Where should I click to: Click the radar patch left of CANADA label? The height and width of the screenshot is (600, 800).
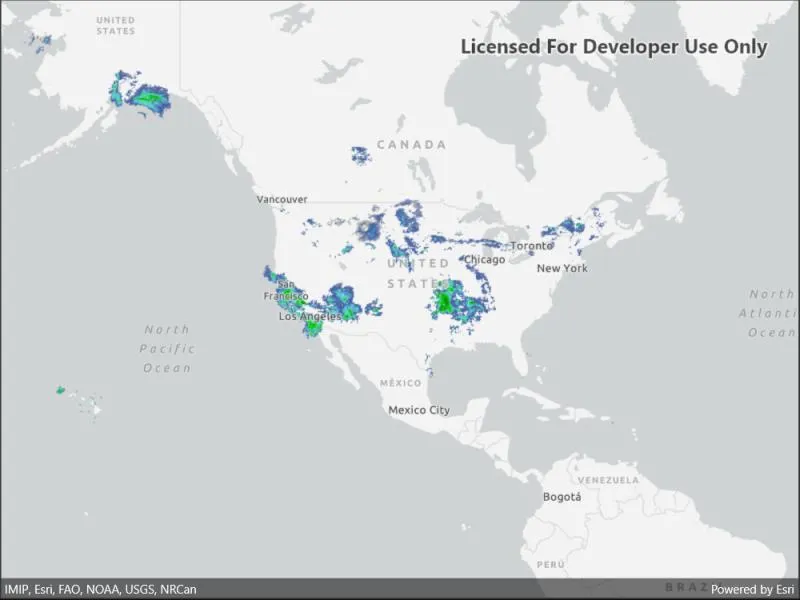pos(361,155)
